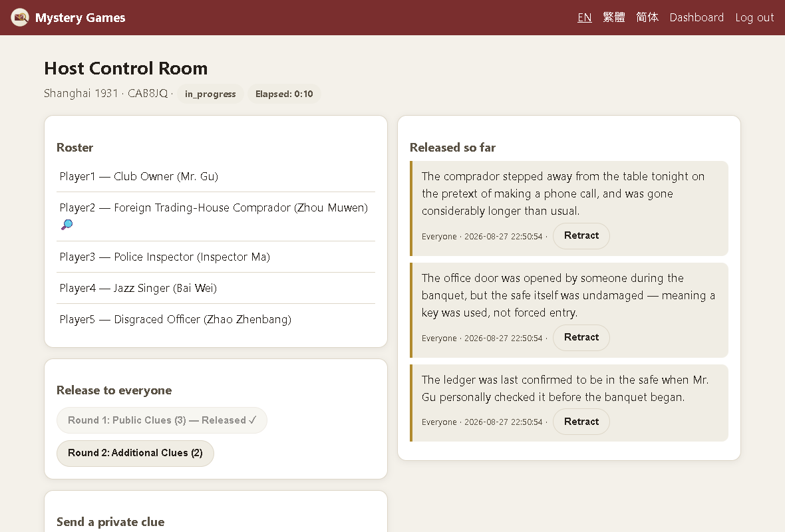Open the Mystery Games home link
785x532 pixels.
coord(68,17)
